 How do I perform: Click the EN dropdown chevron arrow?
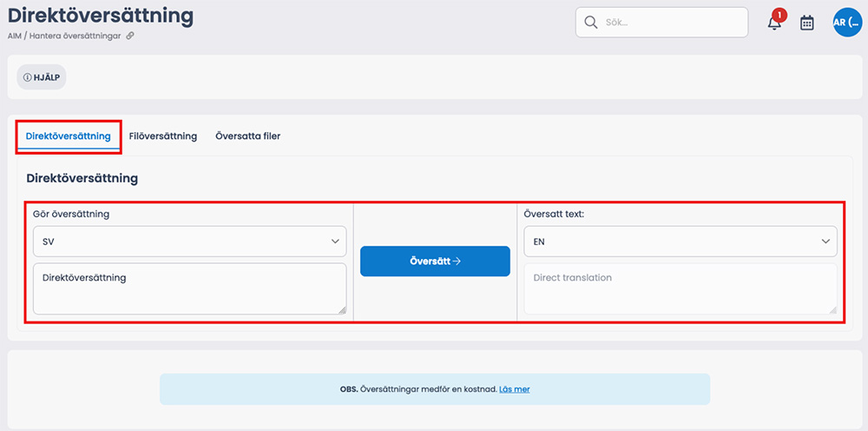tap(826, 242)
